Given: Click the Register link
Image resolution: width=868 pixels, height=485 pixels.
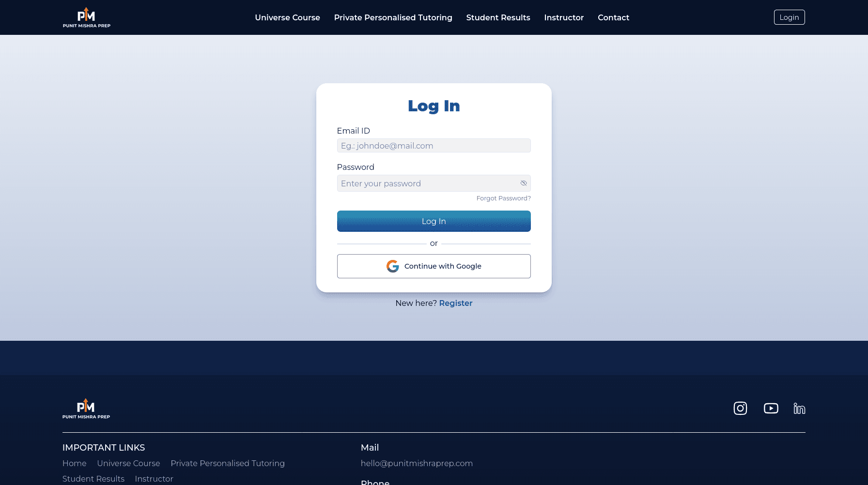Looking at the screenshot, I should tap(455, 303).
